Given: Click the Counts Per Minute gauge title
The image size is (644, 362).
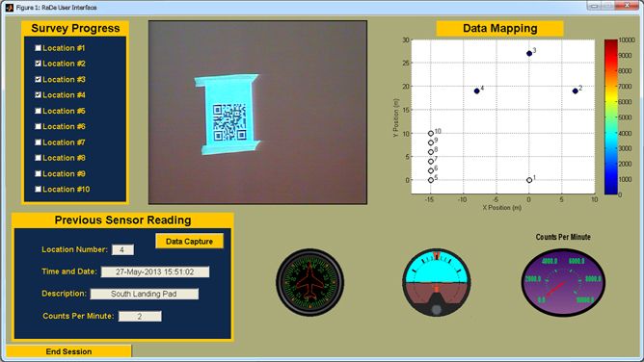Looking at the screenshot, I should click(x=563, y=237).
